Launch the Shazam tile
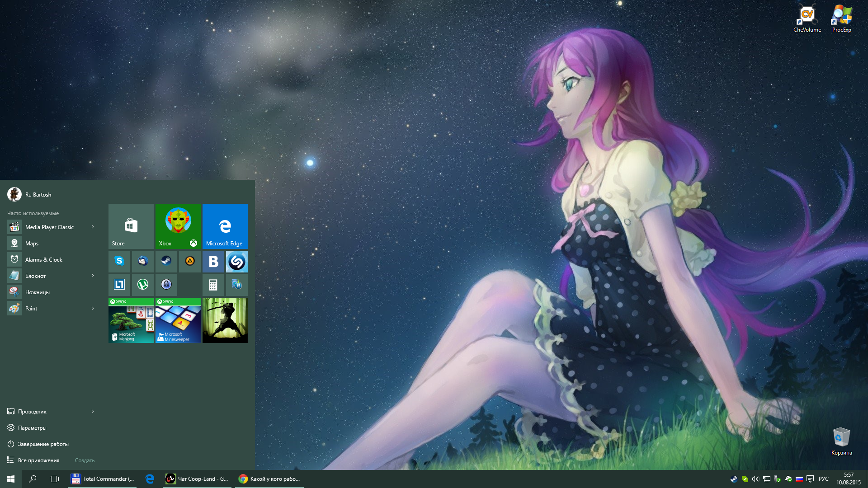Screen dimensions: 868x488 [237, 261]
